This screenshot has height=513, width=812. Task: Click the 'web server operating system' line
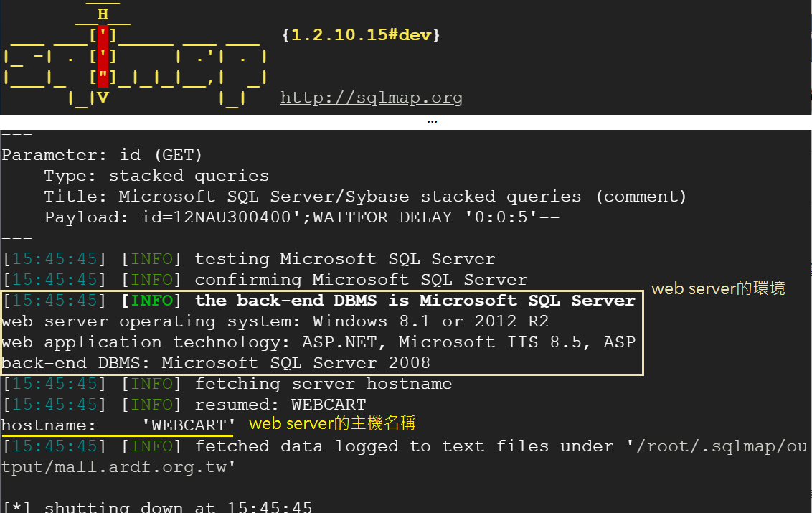275,321
